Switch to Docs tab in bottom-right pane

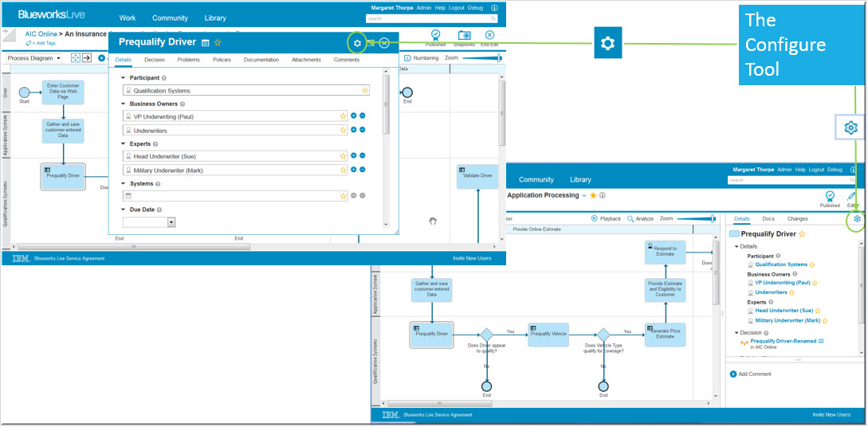(x=768, y=219)
